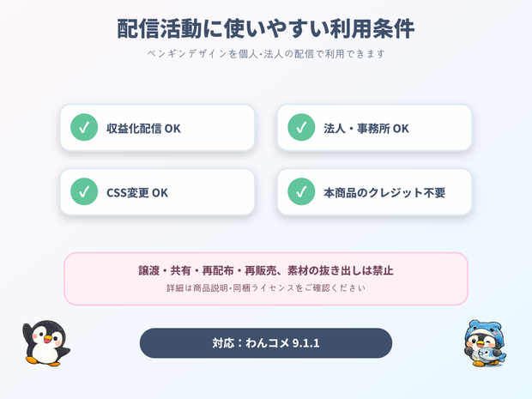Select the CSS変更 OK card

pyautogui.click(x=157, y=191)
